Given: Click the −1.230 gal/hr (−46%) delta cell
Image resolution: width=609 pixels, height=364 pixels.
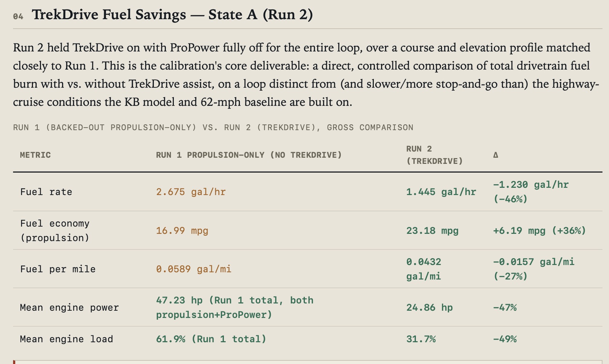Looking at the screenshot, I should click(x=531, y=192).
